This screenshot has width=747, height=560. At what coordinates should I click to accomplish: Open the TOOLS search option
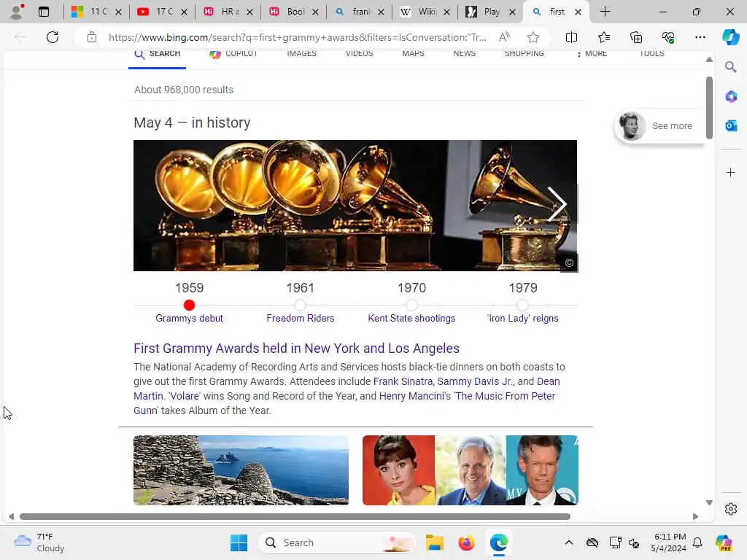click(651, 54)
